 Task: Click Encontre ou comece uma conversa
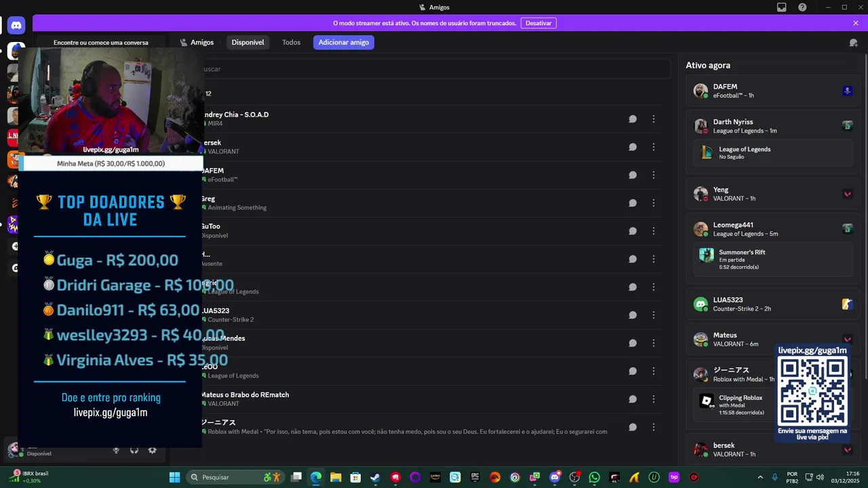point(101,43)
